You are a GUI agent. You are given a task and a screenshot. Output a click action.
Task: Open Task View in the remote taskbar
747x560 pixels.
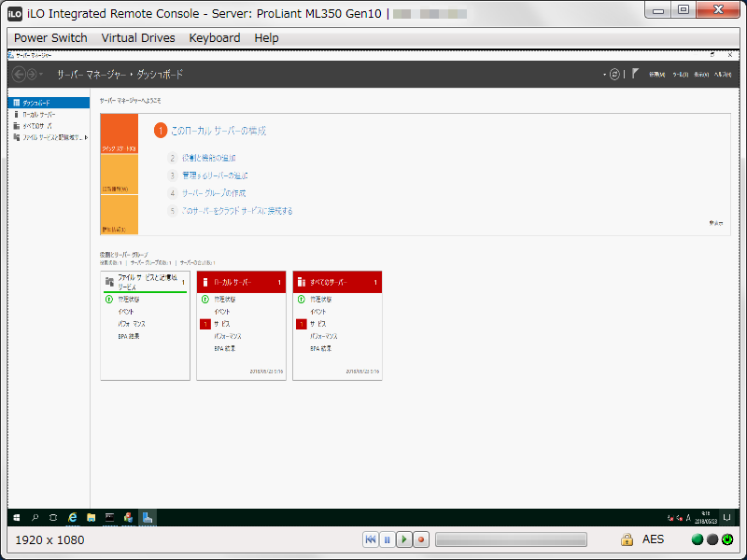53,517
